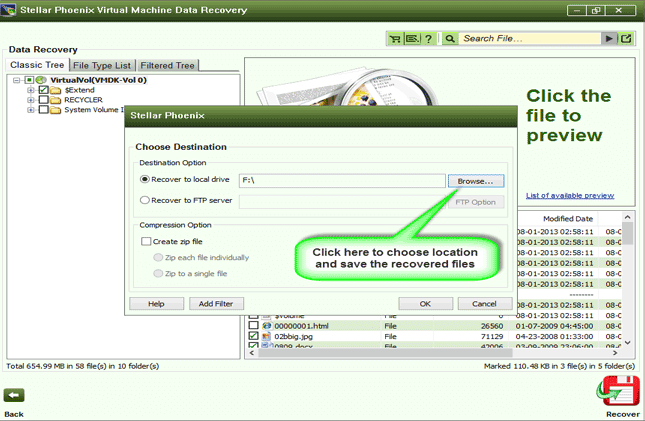
Task: Click the 01-07-2009 04:45:00 date cell
Action: pyautogui.click(x=555, y=326)
